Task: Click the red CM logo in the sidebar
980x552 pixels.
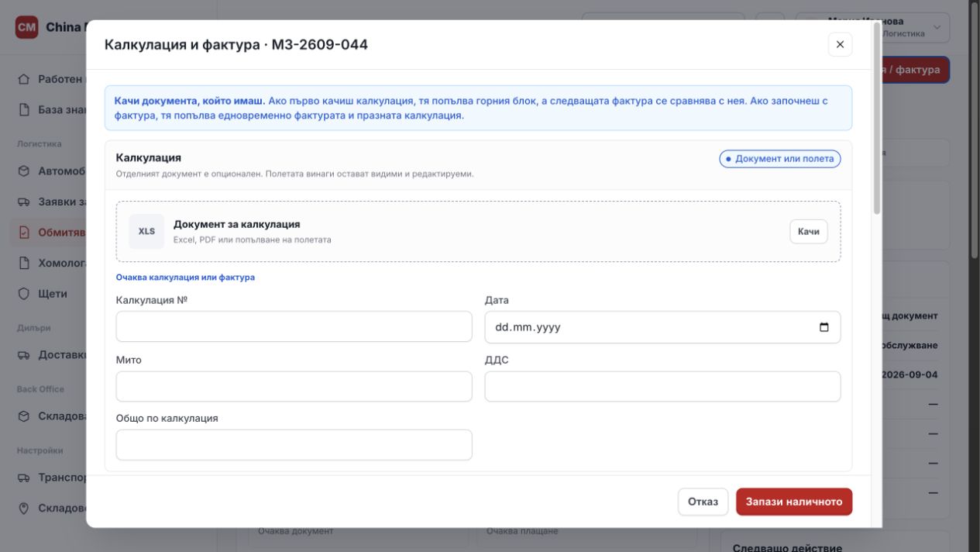Action: point(27,27)
